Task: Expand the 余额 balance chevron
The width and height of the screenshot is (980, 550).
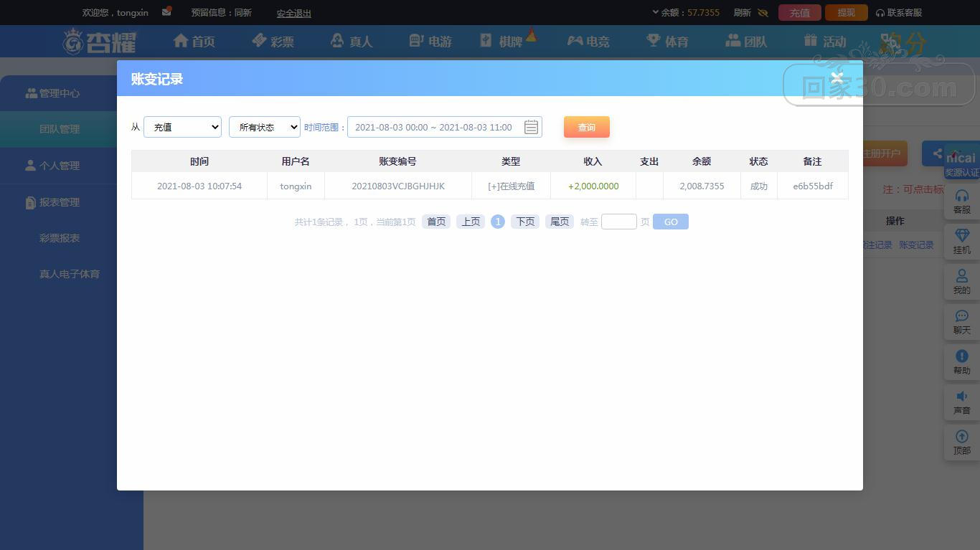Action: click(656, 12)
